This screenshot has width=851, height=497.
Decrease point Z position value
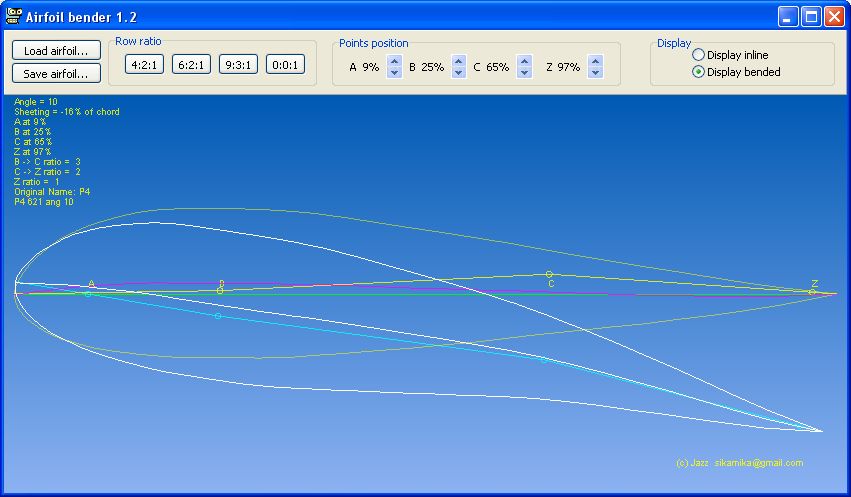click(595, 73)
